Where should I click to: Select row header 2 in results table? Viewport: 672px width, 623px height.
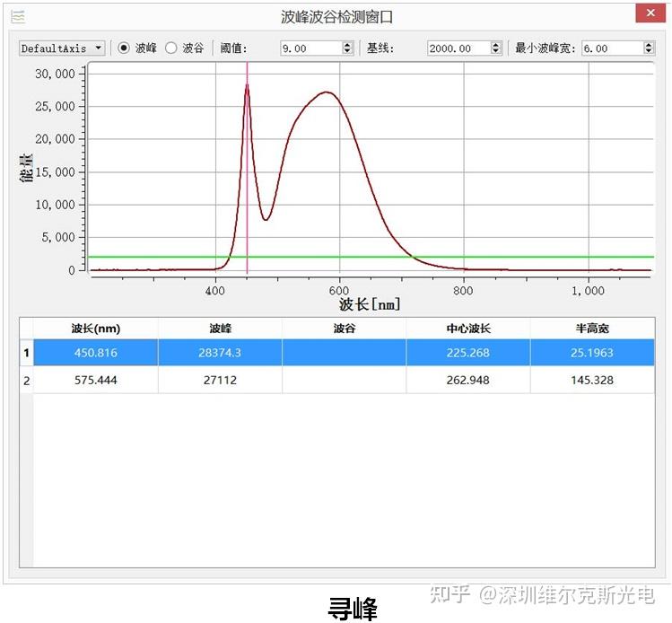[x=27, y=380]
